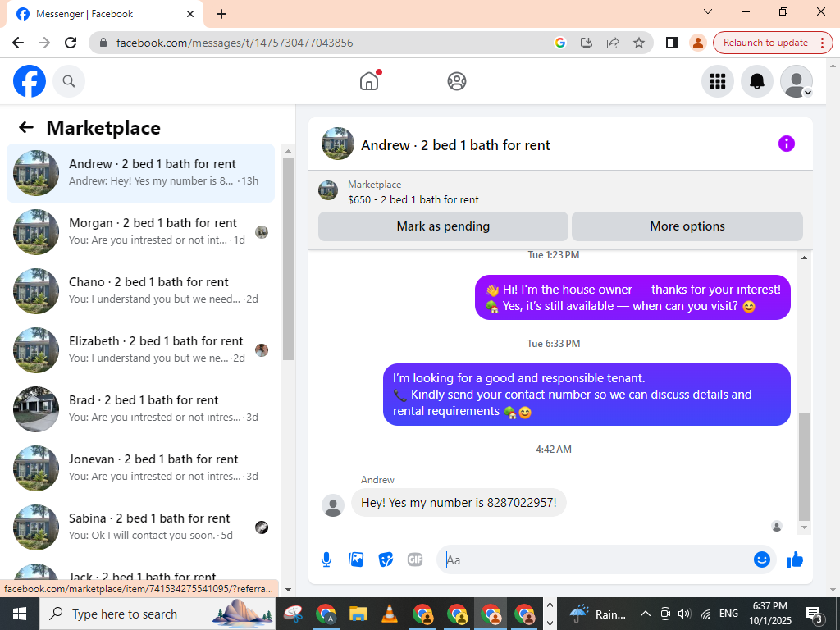
Task: Open the network Wi-Fi tray icon
Action: click(x=706, y=614)
